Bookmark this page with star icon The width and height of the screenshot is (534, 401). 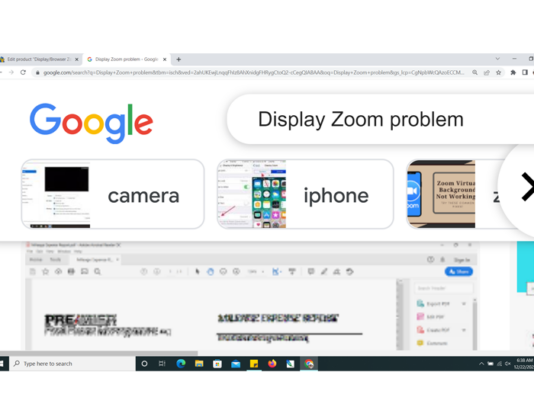(x=499, y=73)
